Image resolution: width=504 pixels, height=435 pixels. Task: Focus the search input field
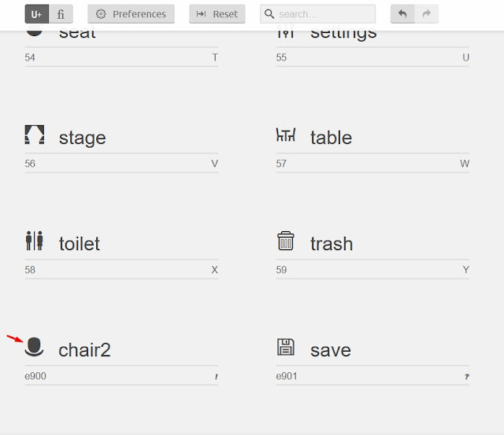324,14
